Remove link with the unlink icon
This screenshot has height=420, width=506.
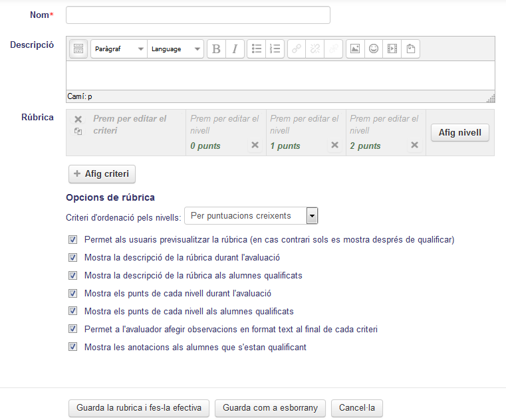315,49
